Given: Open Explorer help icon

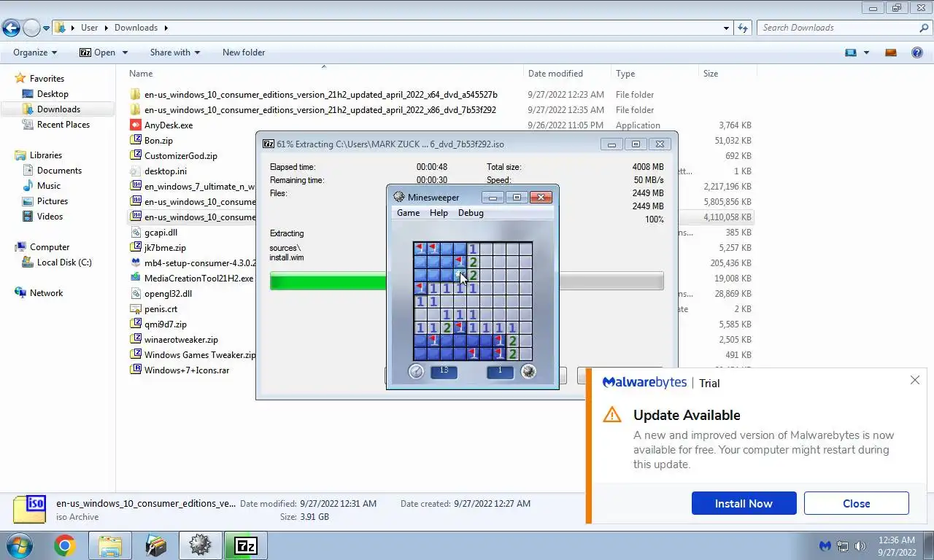Looking at the screenshot, I should [x=917, y=52].
